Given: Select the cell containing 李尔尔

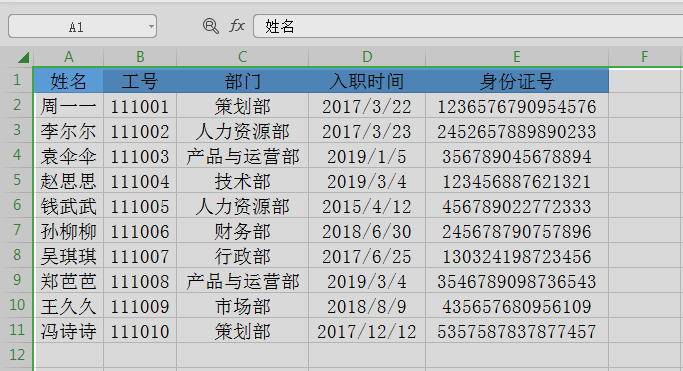Looking at the screenshot, I should click(x=68, y=131).
